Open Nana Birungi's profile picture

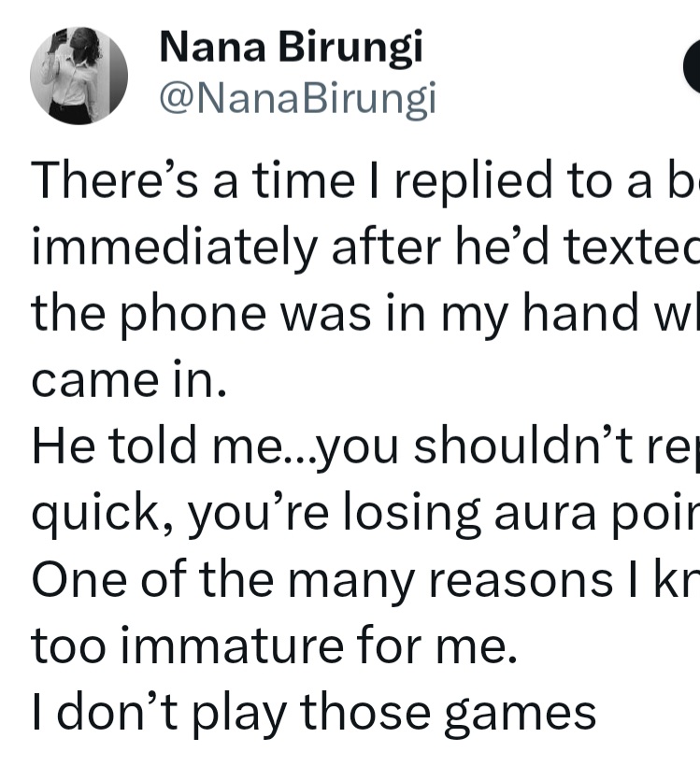coord(79,75)
